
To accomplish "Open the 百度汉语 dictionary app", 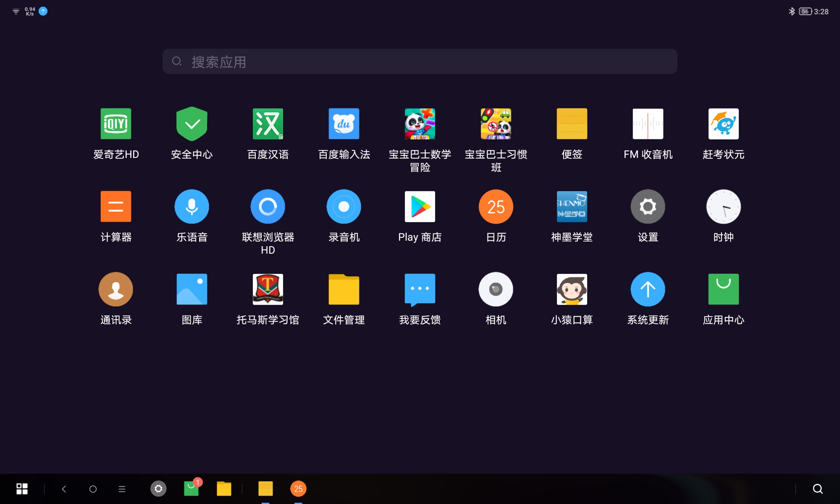I will tap(268, 124).
